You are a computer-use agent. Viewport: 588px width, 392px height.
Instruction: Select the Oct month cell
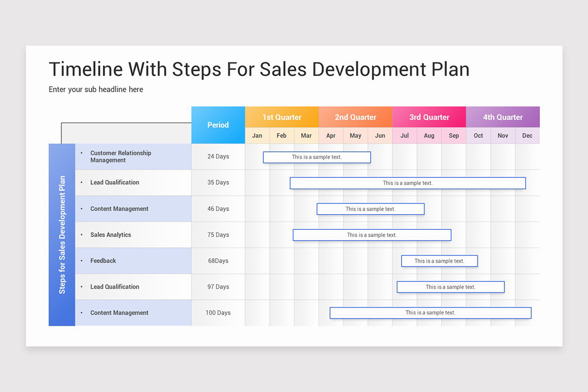[478, 135]
